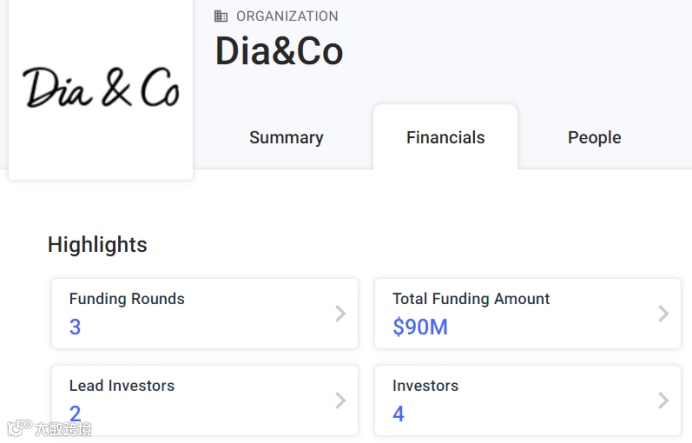Click the Dia & Co logo thumbnail
The image size is (692, 443).
tap(100, 88)
